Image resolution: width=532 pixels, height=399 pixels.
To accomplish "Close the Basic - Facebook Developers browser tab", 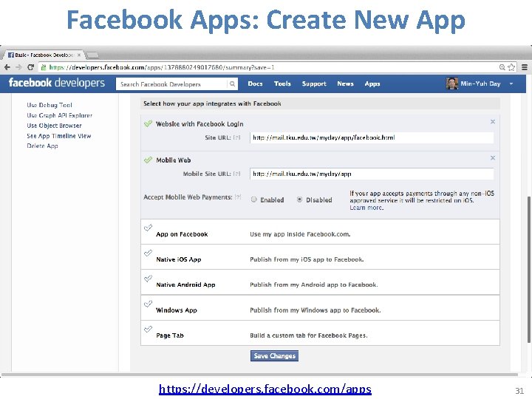I will click(79, 55).
